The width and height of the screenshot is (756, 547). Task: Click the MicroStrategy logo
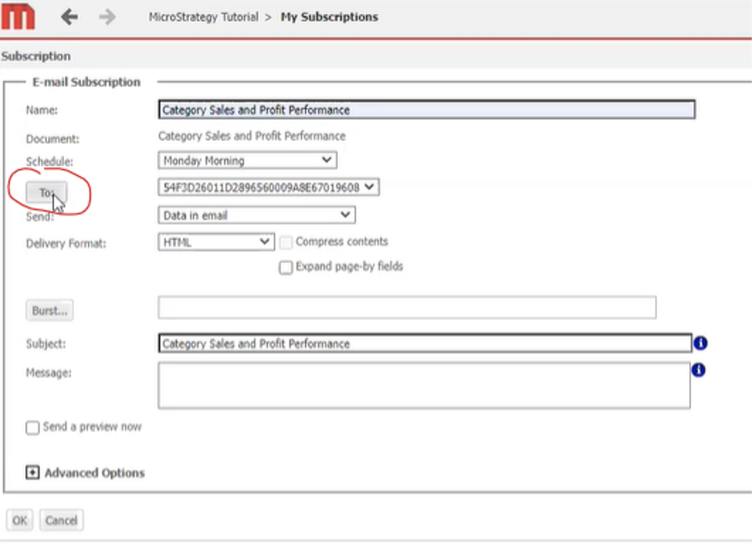point(18,15)
